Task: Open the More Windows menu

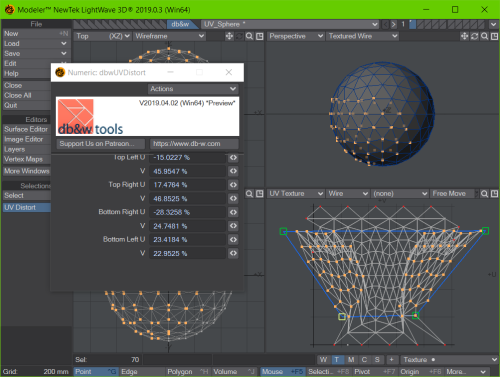Action: pyautogui.click(x=27, y=171)
